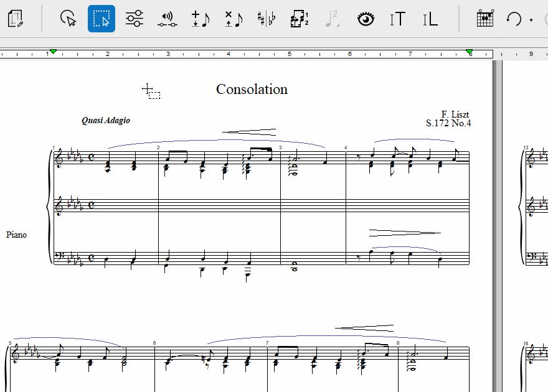Select the text insertion tool IT
The image size is (548, 392).
[x=397, y=19]
